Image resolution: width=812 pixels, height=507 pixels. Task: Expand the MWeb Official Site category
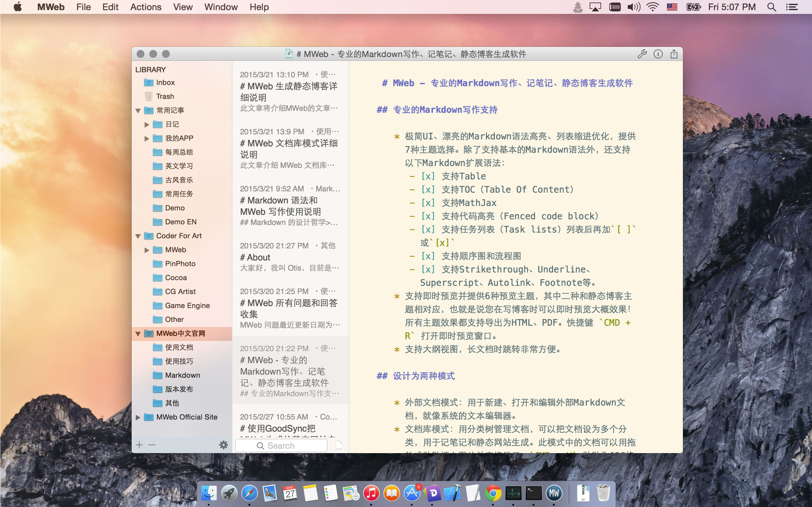[138, 417]
